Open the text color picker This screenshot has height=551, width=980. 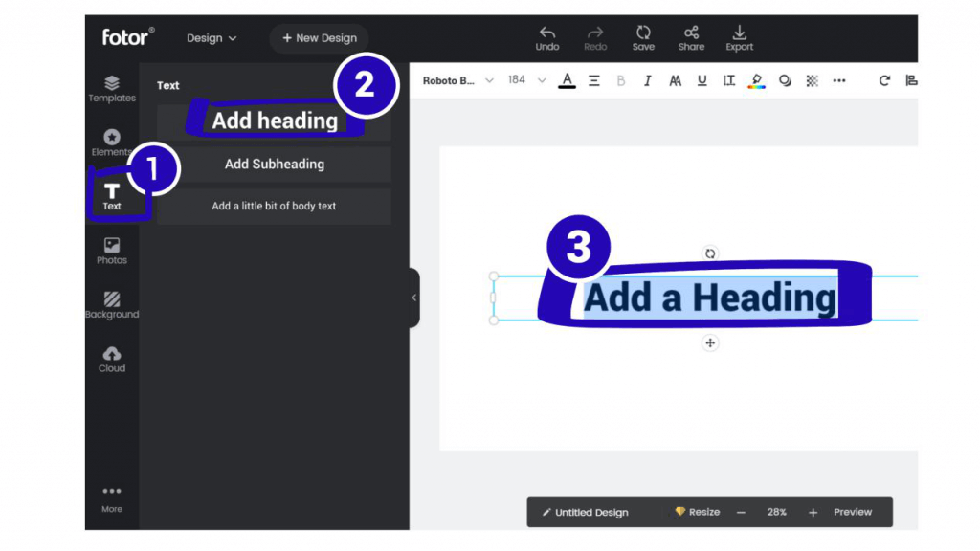pos(567,80)
